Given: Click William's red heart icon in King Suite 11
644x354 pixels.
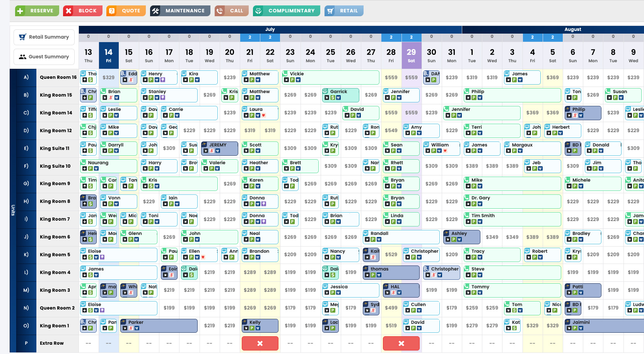Looking at the screenshot, I should [x=445, y=151].
